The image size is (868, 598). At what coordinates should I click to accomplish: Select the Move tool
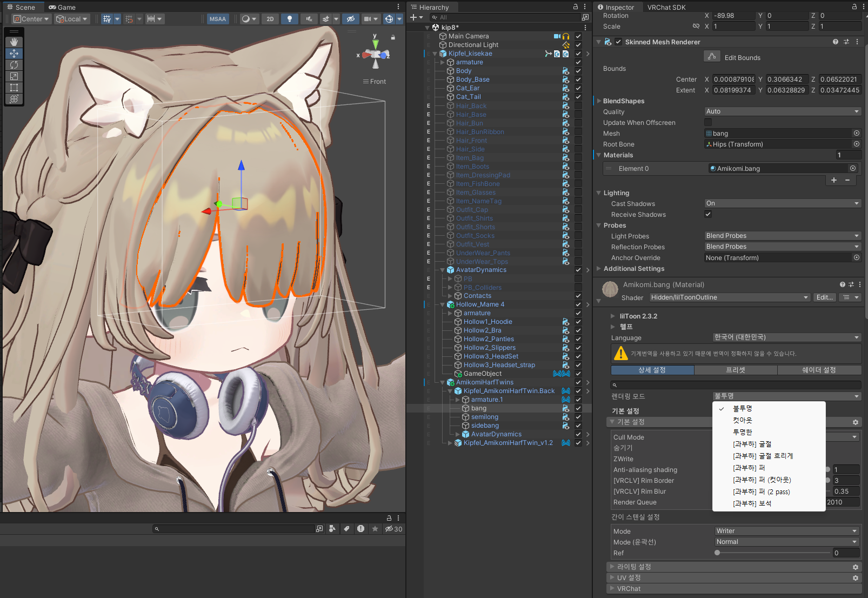point(14,54)
